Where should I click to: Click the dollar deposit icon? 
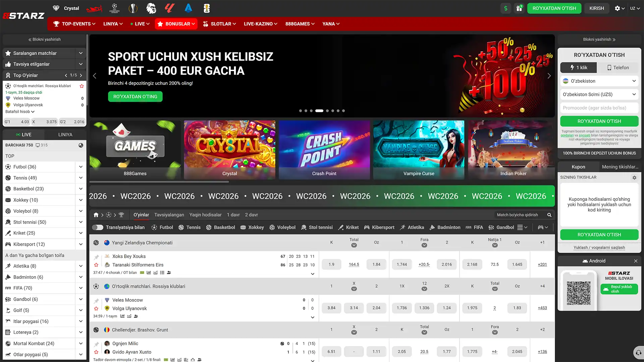pyautogui.click(x=506, y=8)
